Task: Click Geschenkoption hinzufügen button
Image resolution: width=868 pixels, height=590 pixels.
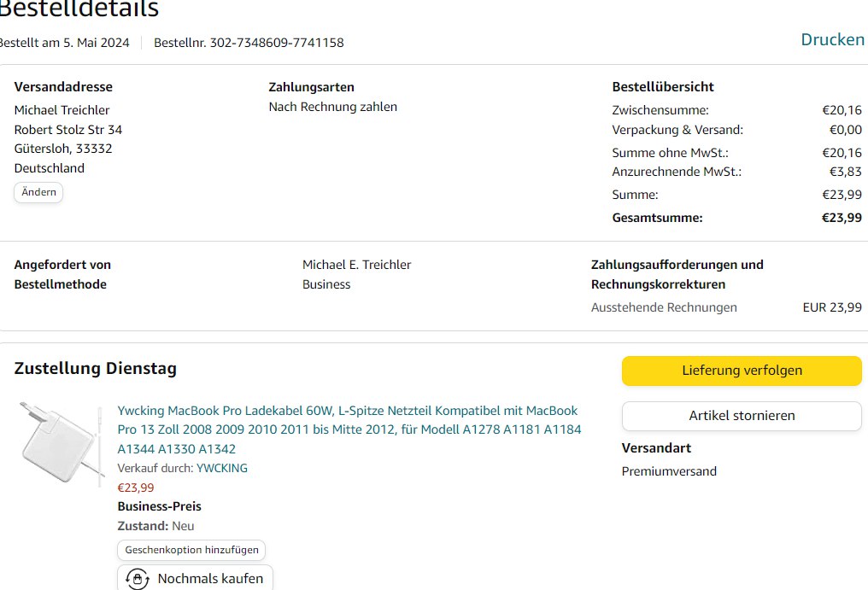Action: (191, 550)
